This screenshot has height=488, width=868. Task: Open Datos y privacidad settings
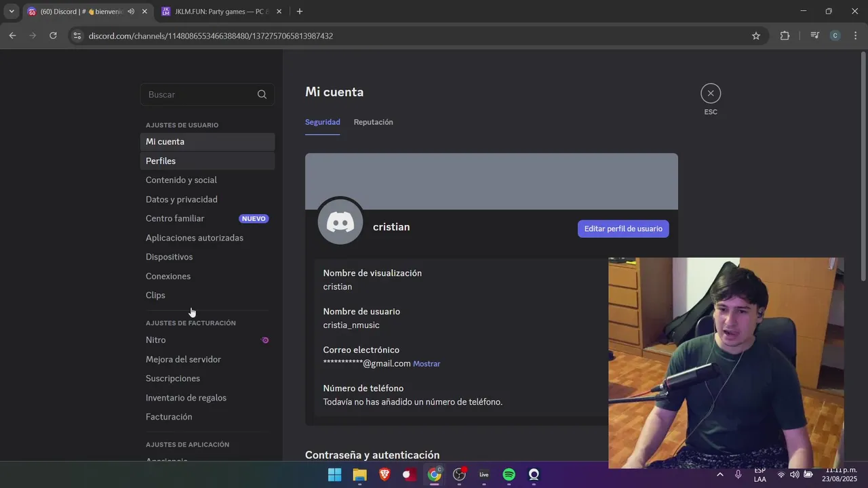[x=208, y=199]
